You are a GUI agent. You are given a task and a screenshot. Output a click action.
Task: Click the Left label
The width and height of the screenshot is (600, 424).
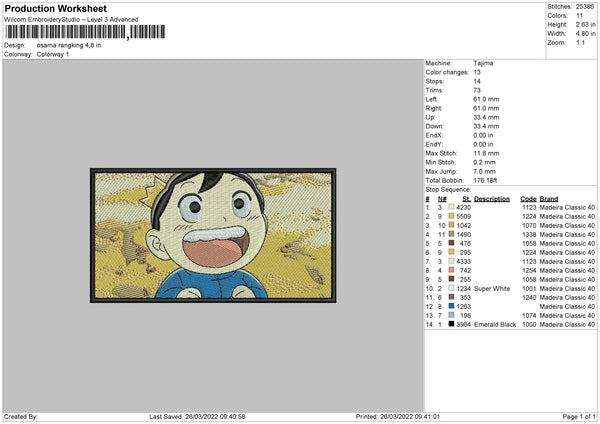[x=431, y=99]
